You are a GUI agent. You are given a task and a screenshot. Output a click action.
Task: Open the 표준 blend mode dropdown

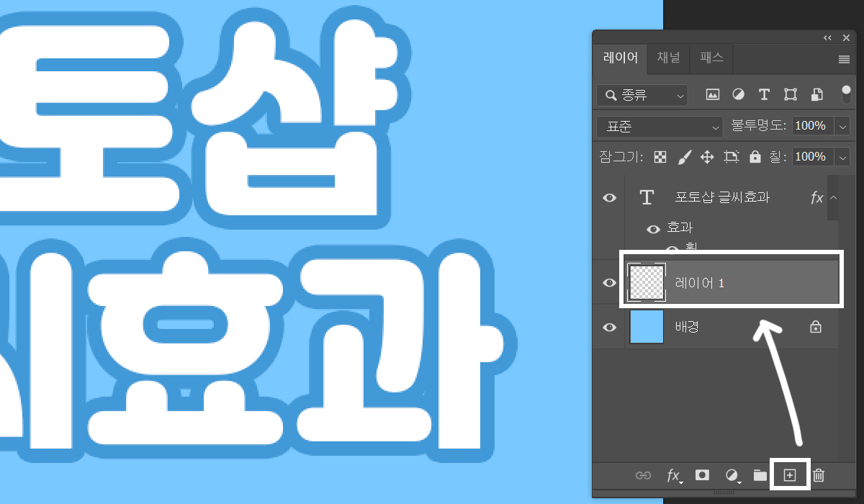[660, 126]
